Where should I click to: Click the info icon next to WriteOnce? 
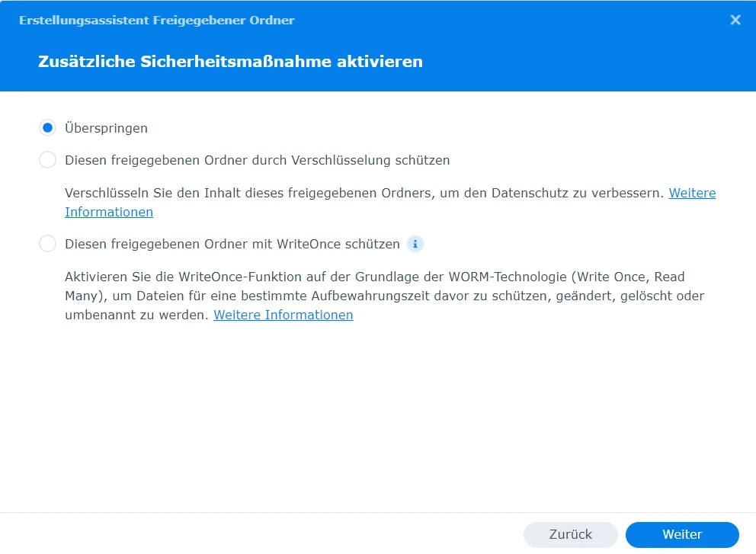(415, 244)
